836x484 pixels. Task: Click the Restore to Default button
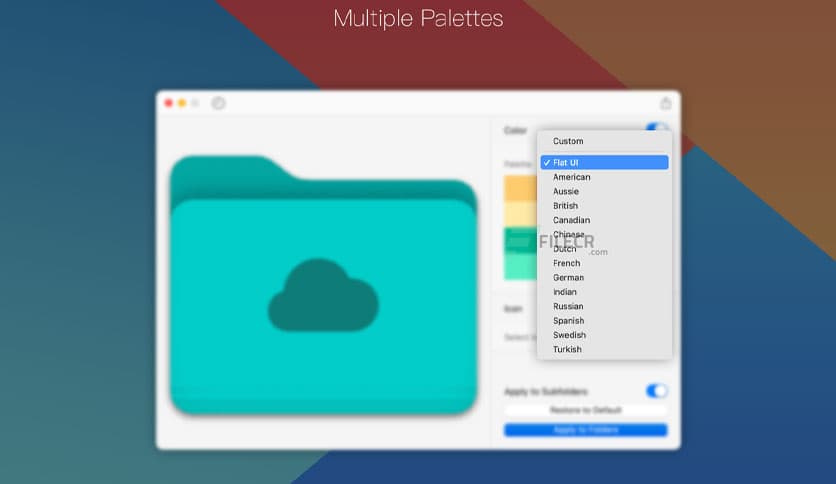pyautogui.click(x=585, y=410)
